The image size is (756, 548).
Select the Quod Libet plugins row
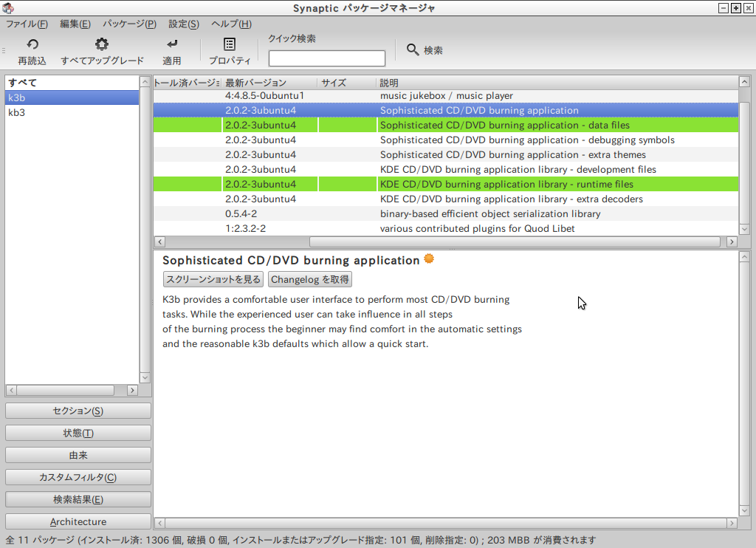tap(446, 229)
